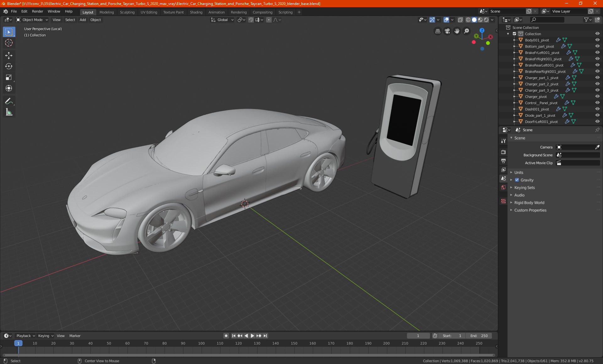
Task: Toggle auto keying record button
Action: [226, 336]
